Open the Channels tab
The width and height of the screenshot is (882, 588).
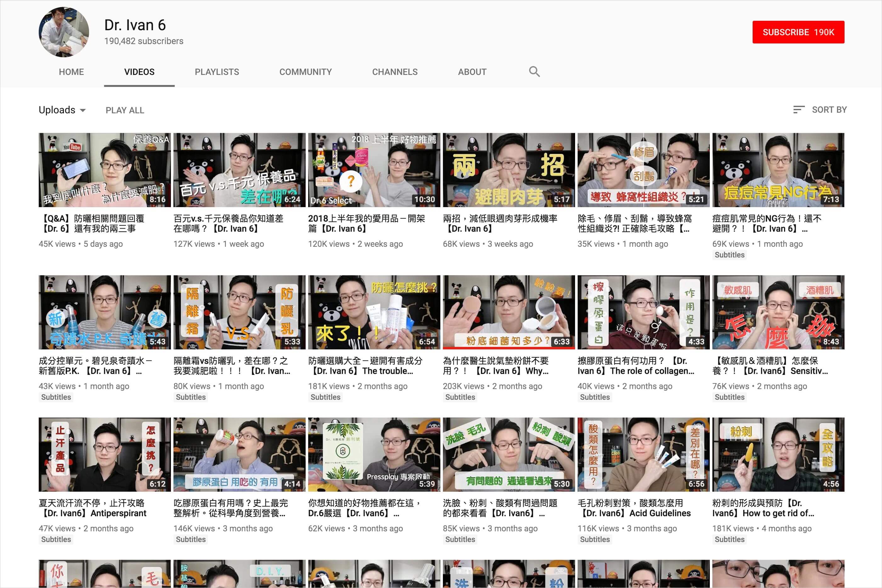(x=394, y=72)
